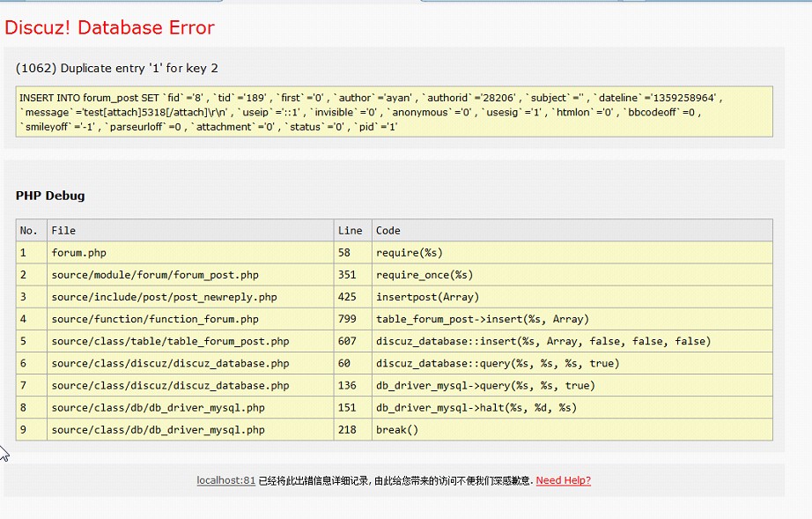Screen dimensions: 812x519
Task: Click line number 218
Action: tap(353, 430)
